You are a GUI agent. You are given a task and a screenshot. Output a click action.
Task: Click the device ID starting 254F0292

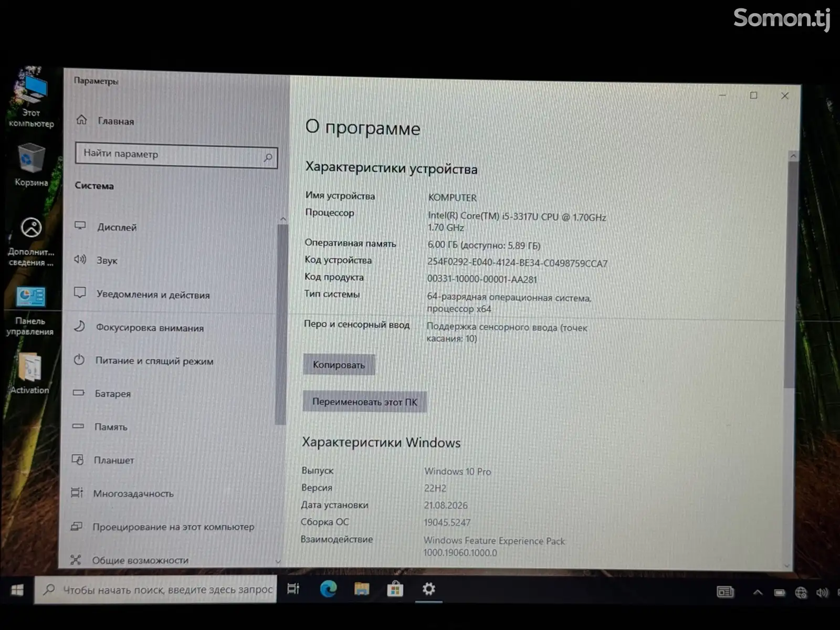coord(517,263)
